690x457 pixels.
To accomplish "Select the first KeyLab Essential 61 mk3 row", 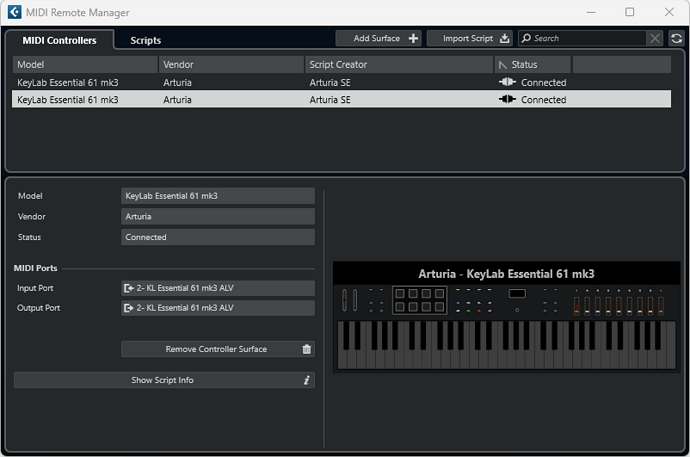I will click(x=341, y=82).
